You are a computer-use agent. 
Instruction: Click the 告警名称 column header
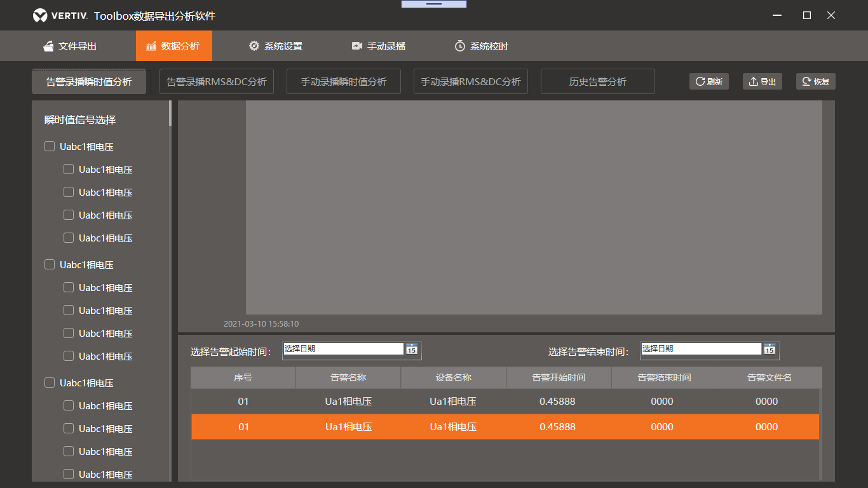click(348, 377)
